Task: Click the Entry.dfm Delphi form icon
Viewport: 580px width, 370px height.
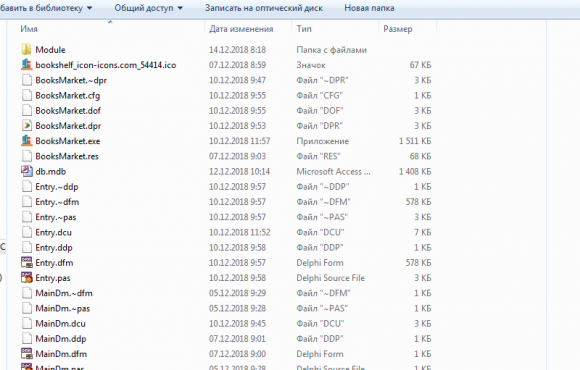Action: (x=26, y=263)
